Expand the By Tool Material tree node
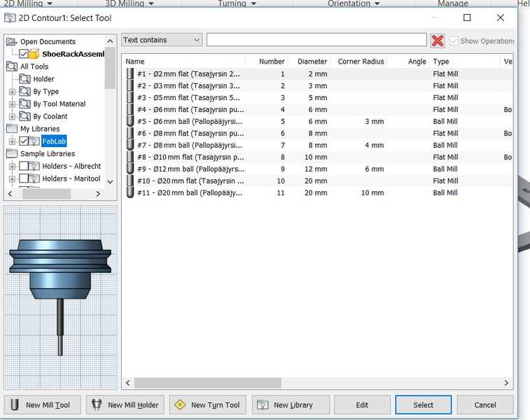The image size is (530, 420). coord(12,104)
